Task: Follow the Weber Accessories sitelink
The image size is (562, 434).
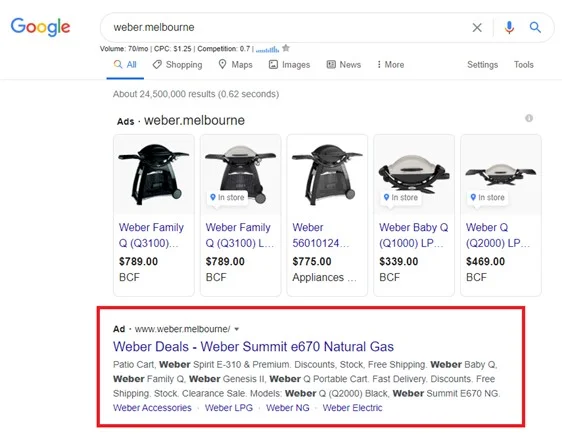Action: tap(152, 408)
